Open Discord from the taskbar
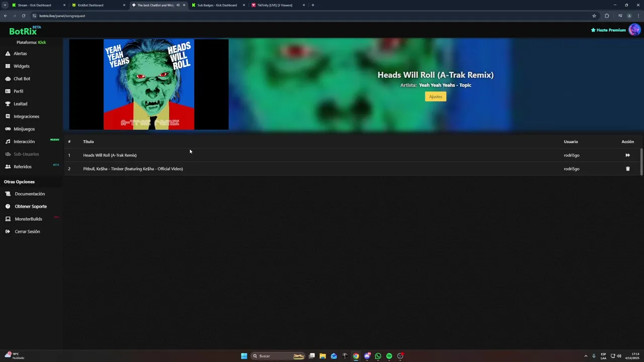The image size is (644, 362). (x=367, y=356)
